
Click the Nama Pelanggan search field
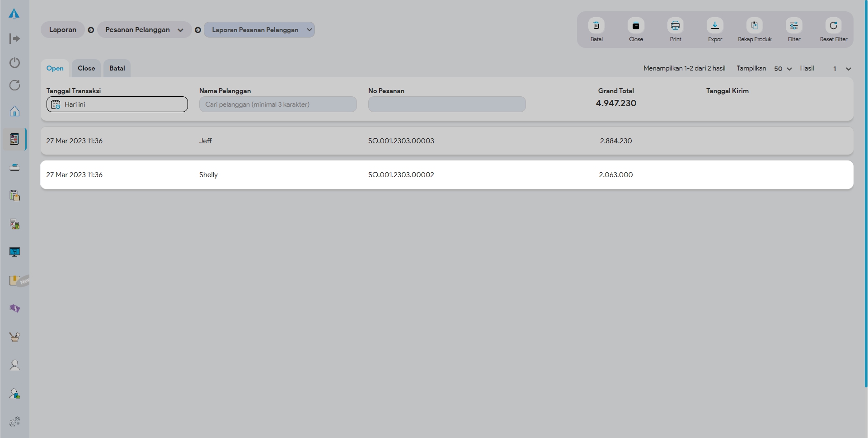coord(277,104)
